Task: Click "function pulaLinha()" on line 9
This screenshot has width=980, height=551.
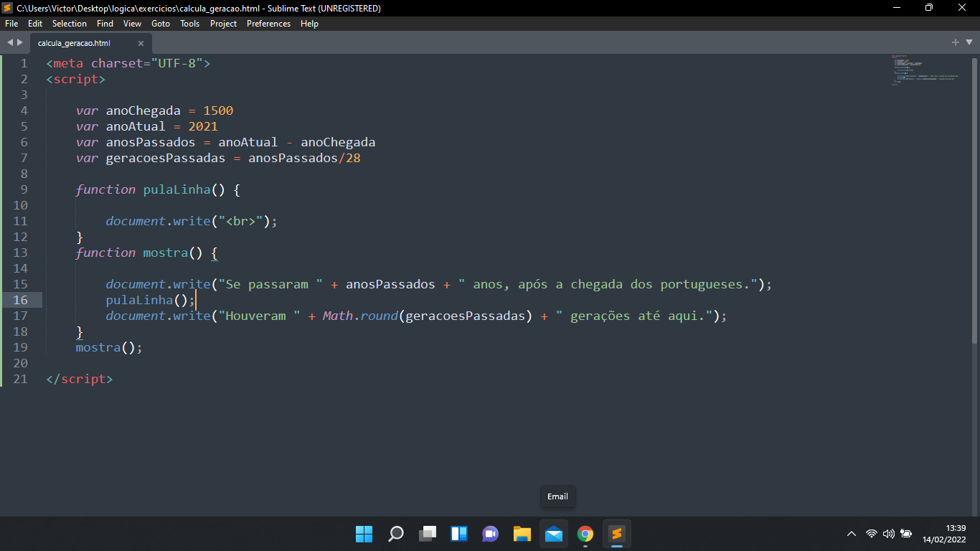Action: tap(151, 189)
